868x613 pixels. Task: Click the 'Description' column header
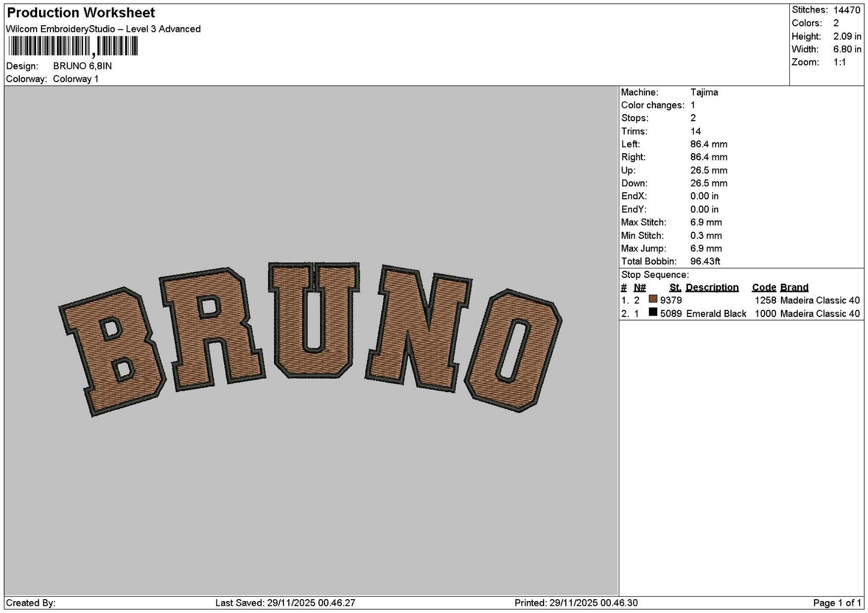click(712, 288)
